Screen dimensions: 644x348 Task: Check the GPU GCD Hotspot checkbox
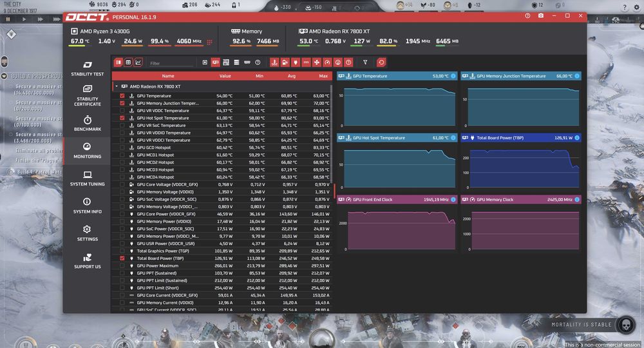pos(122,148)
